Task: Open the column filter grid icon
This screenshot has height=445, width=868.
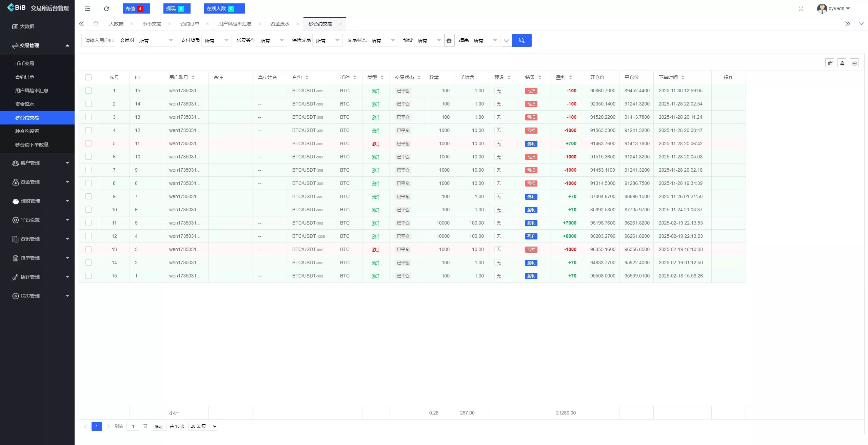Action: point(830,63)
